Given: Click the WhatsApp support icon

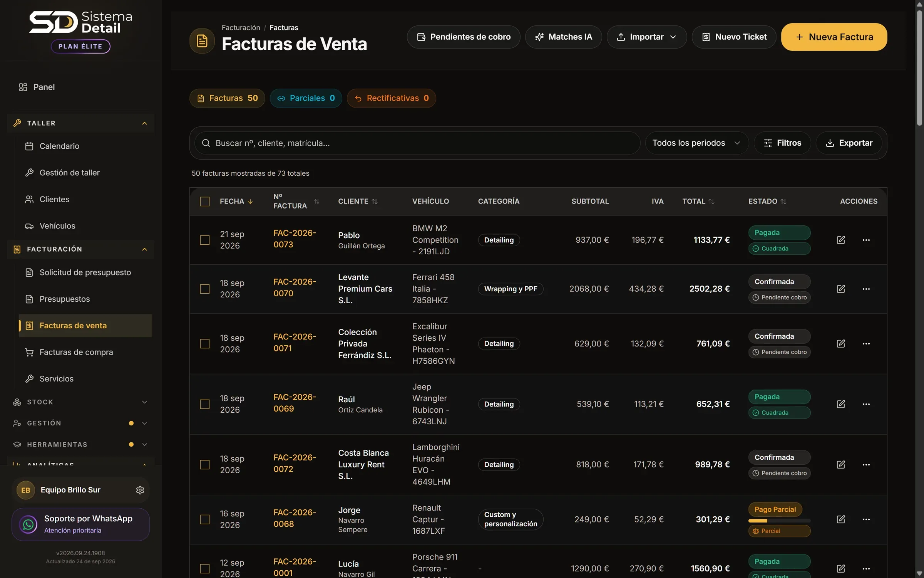Looking at the screenshot, I should click(28, 524).
